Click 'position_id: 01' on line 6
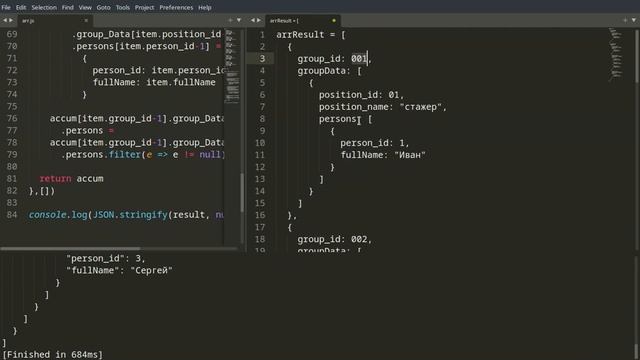This screenshot has height=360, width=640. [359, 95]
